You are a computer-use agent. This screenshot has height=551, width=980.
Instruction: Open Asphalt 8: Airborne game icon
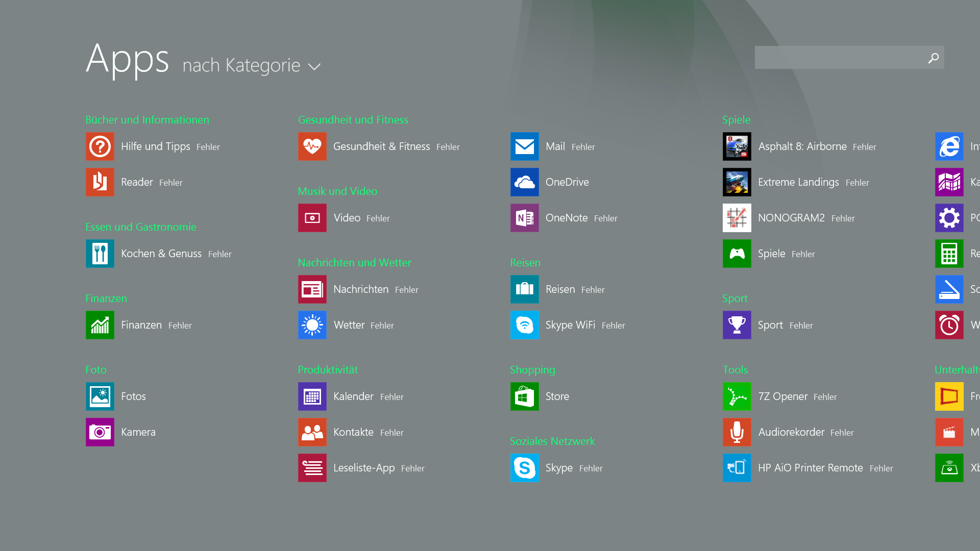pos(737,146)
